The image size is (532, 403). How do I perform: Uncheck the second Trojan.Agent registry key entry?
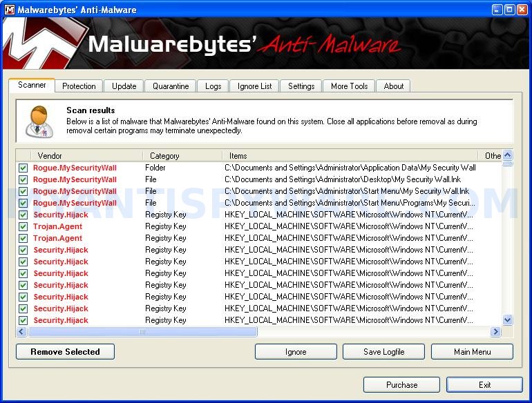[x=23, y=238]
